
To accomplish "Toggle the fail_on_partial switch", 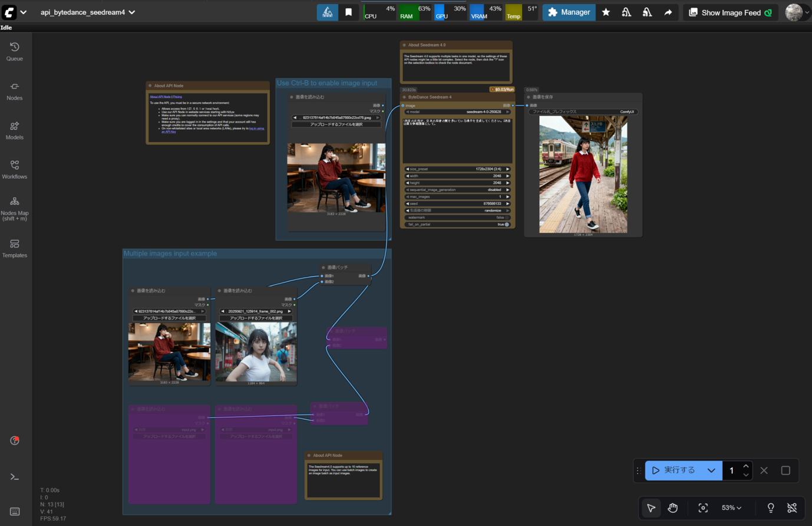I will [506, 225].
